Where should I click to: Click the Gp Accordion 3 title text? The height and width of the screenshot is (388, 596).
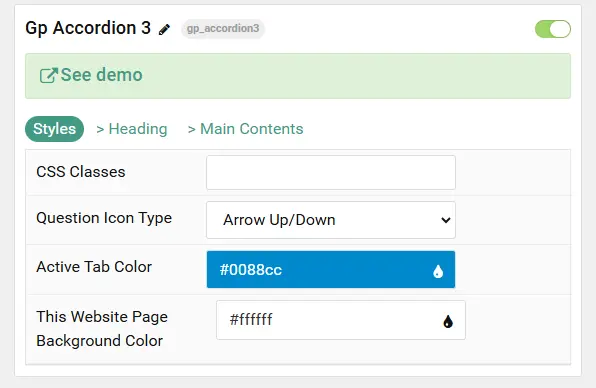click(x=88, y=28)
